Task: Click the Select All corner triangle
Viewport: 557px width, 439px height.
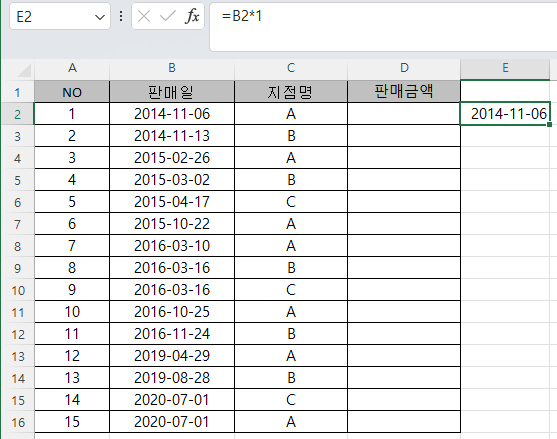Action: coord(24,70)
